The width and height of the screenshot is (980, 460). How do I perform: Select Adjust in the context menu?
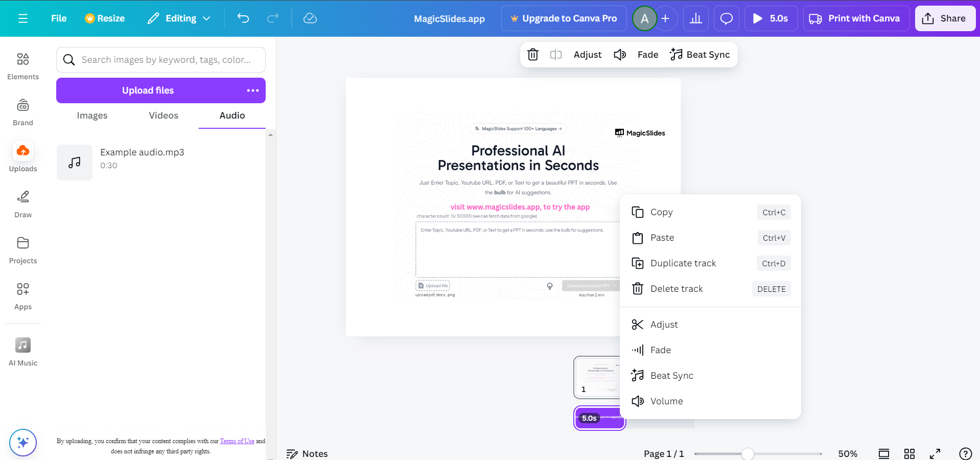pos(710,325)
